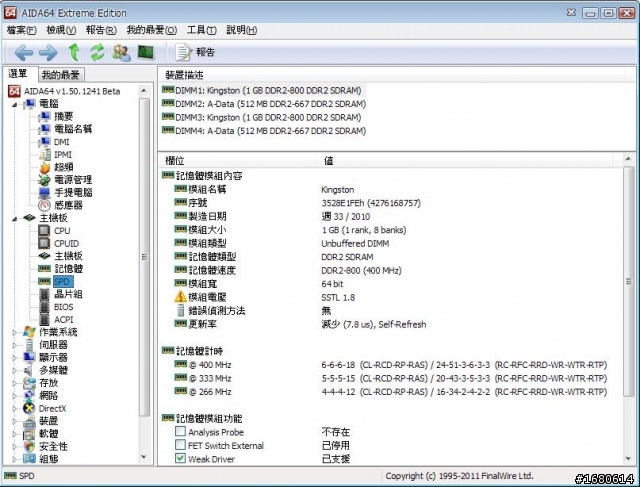Screen dimensions: 640x487
Task: Select the 電源管理 power management item
Action: tap(73, 180)
